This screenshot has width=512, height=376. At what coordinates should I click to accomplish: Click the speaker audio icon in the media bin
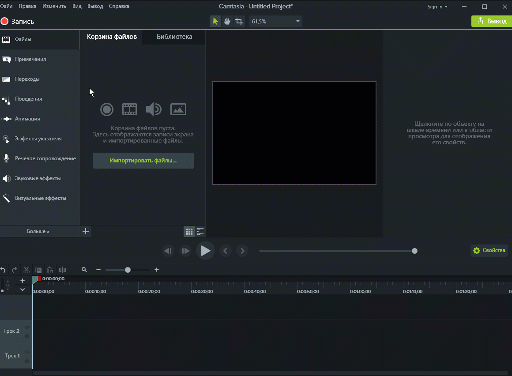click(154, 109)
